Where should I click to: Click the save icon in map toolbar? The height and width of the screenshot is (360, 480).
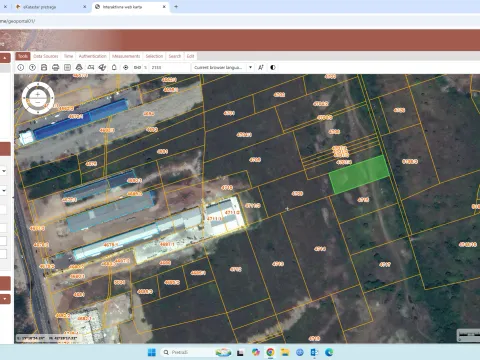coord(44,67)
